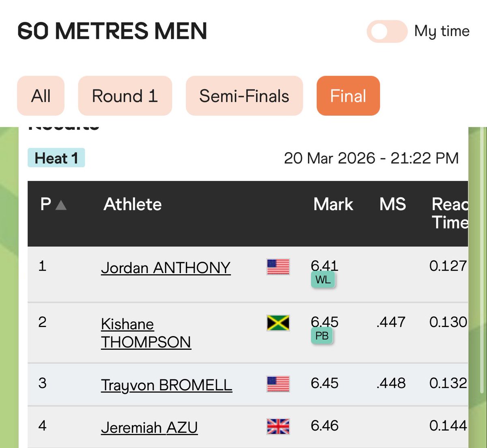This screenshot has width=487, height=448.
Task: Switch to Round 1 results
Action: pos(125,96)
